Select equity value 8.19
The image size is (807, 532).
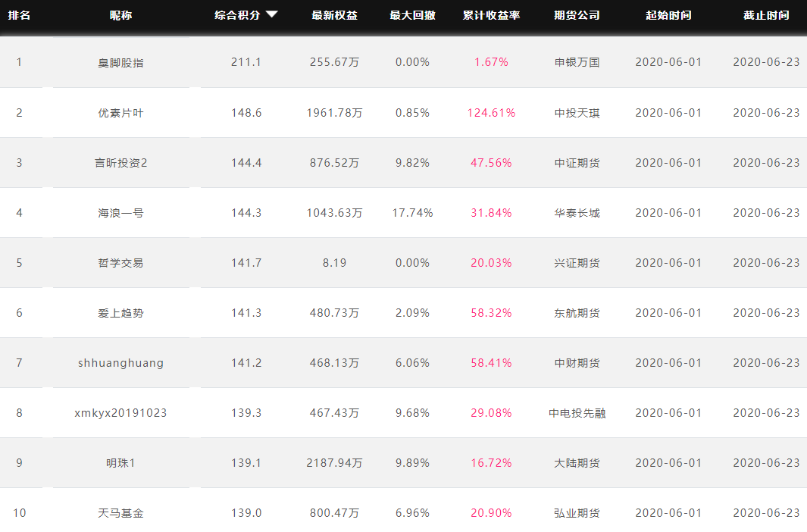[x=334, y=263]
